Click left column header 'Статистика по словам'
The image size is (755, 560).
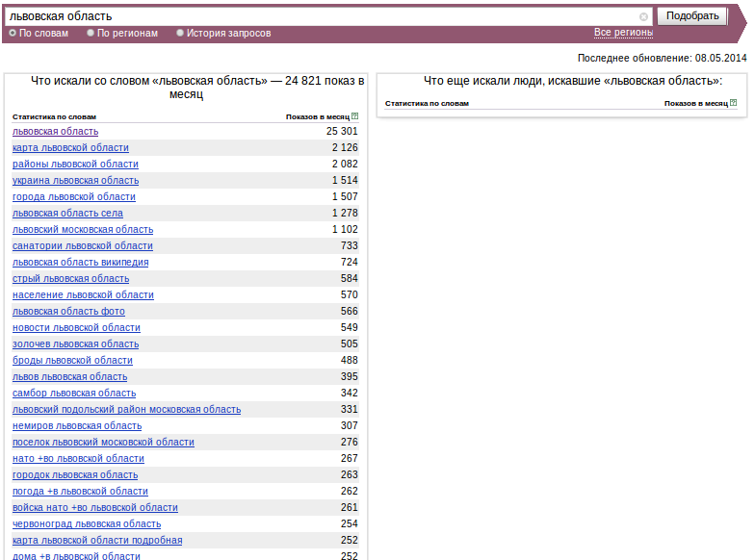pos(54,117)
